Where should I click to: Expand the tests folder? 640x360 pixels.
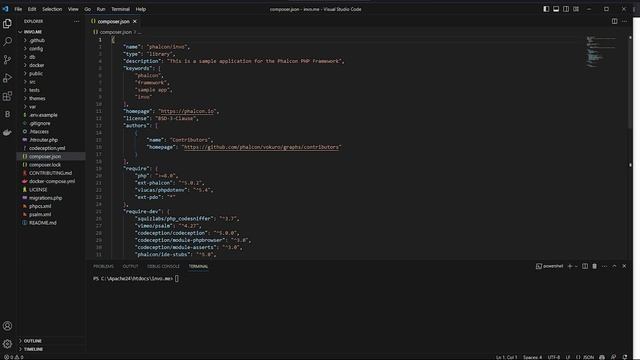[x=34, y=90]
